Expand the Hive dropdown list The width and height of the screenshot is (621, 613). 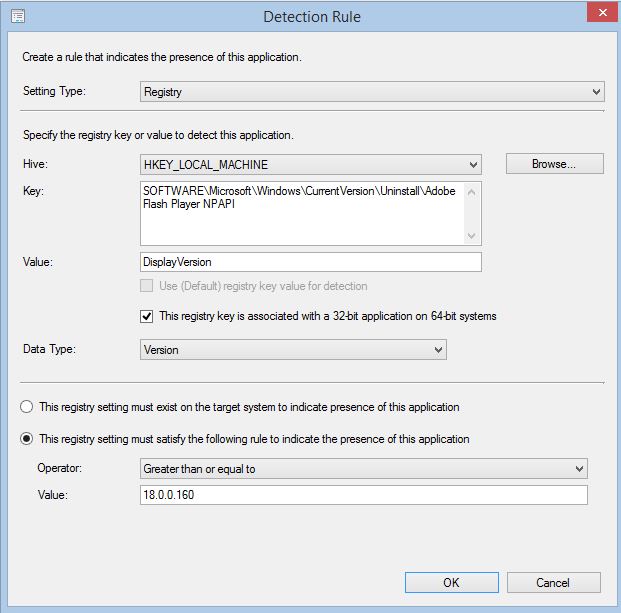click(x=310, y=164)
